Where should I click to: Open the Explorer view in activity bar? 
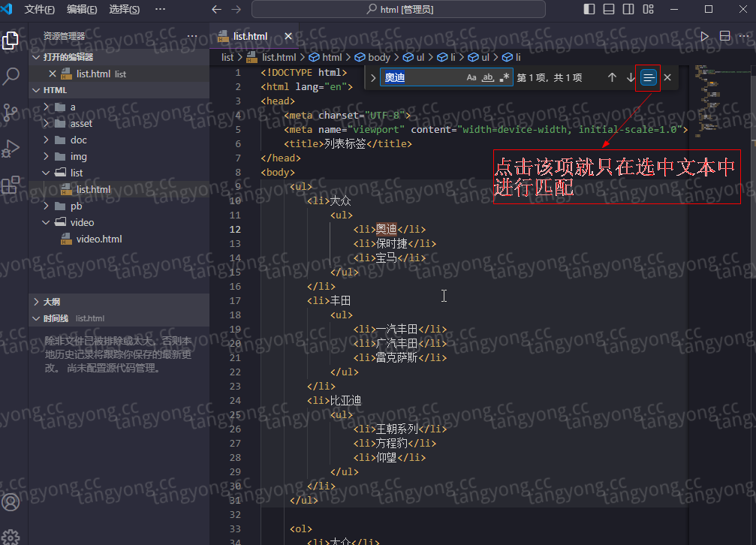11,41
